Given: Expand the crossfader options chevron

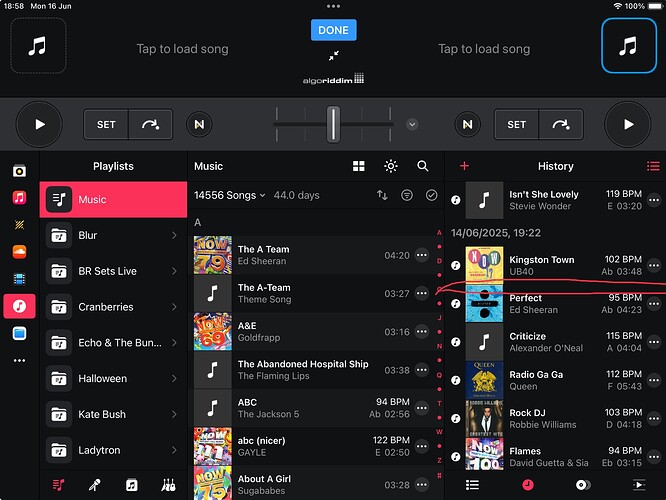Looking at the screenshot, I should click(x=412, y=124).
